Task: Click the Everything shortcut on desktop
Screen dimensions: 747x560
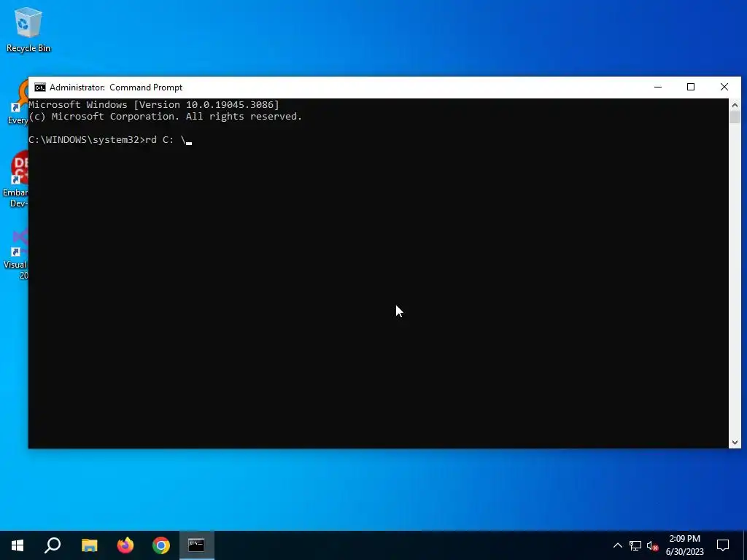Action: [18, 102]
